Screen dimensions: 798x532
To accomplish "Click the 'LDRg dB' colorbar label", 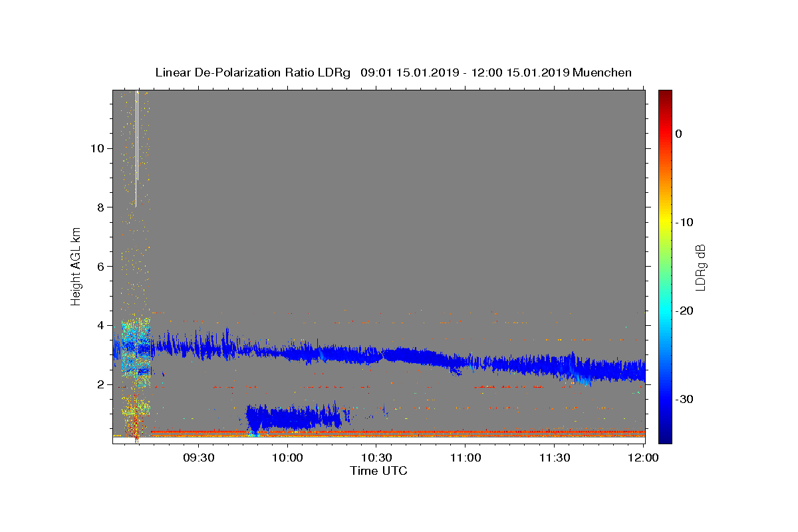I will click(700, 267).
